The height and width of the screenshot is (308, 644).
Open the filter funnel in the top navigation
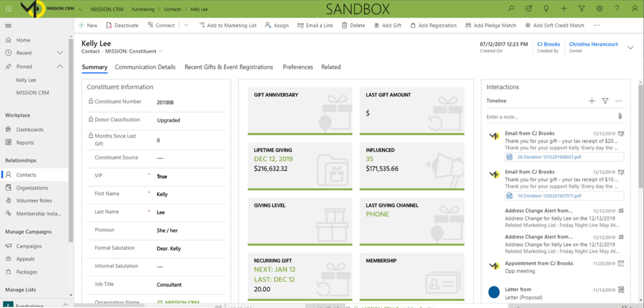point(582,8)
